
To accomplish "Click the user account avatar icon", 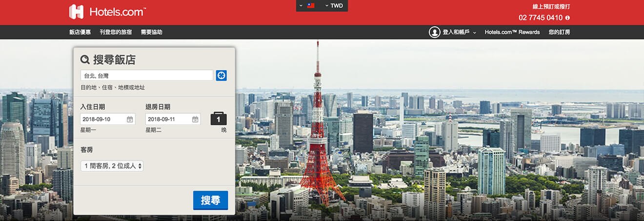I will tap(434, 32).
